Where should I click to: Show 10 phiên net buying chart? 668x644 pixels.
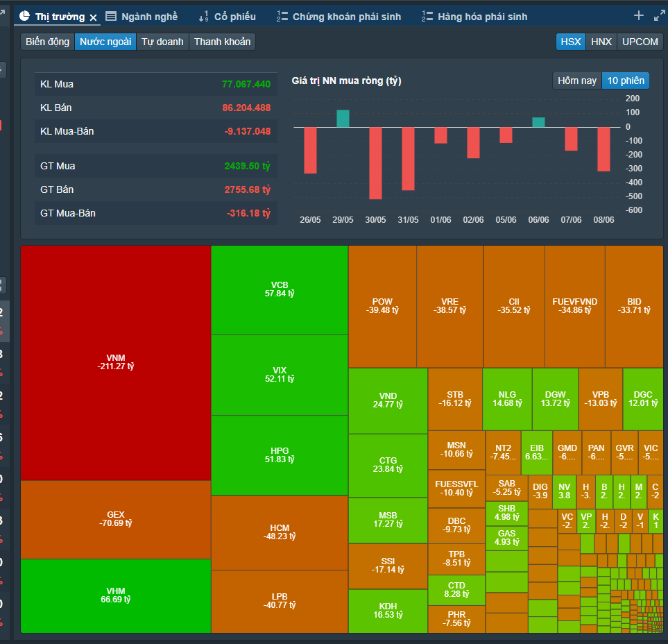(x=626, y=80)
